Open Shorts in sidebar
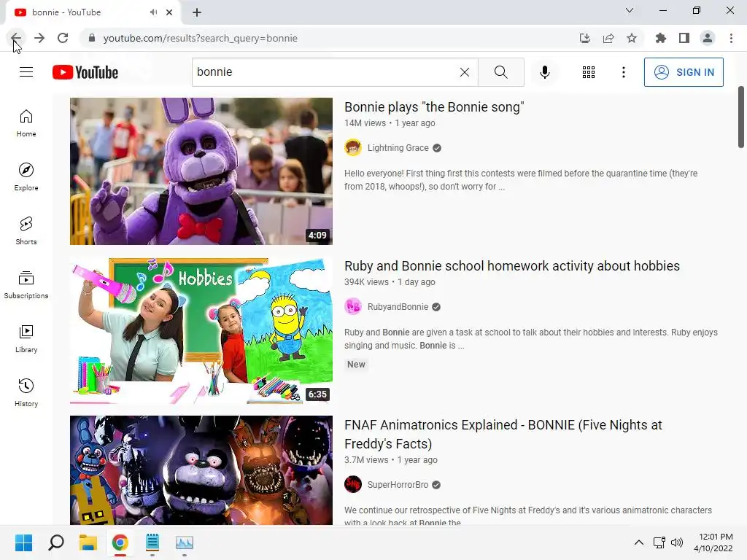The image size is (747, 560). point(26,231)
